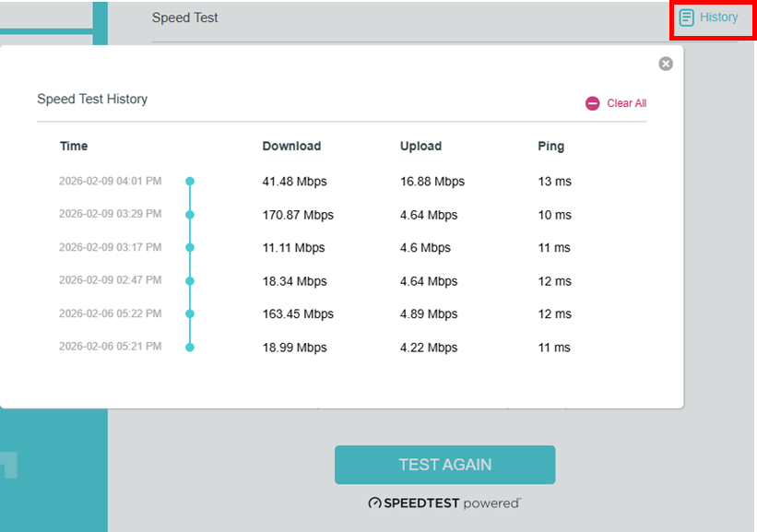Click the Time column header
Image resolution: width=757 pixels, height=532 pixels.
pyautogui.click(x=73, y=146)
